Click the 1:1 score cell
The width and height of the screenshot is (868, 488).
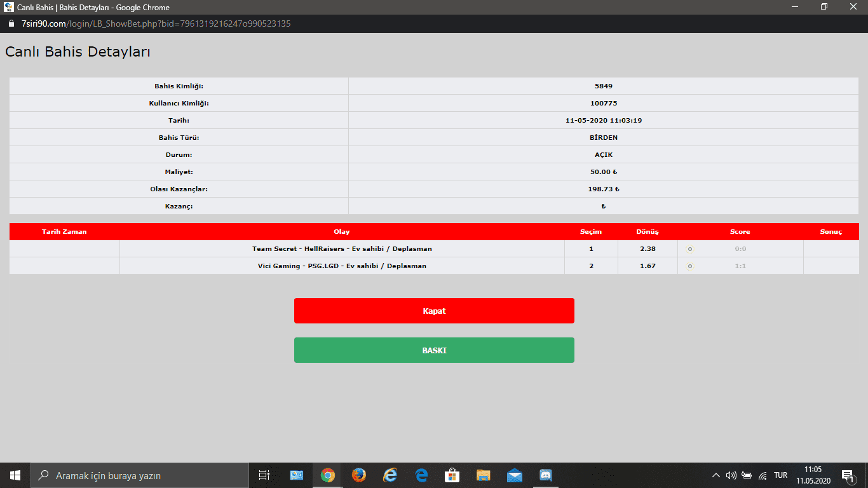(x=740, y=266)
